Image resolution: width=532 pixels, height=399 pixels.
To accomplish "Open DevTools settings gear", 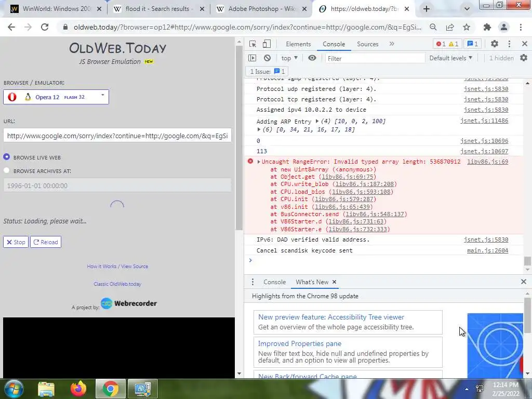I will tap(495, 44).
